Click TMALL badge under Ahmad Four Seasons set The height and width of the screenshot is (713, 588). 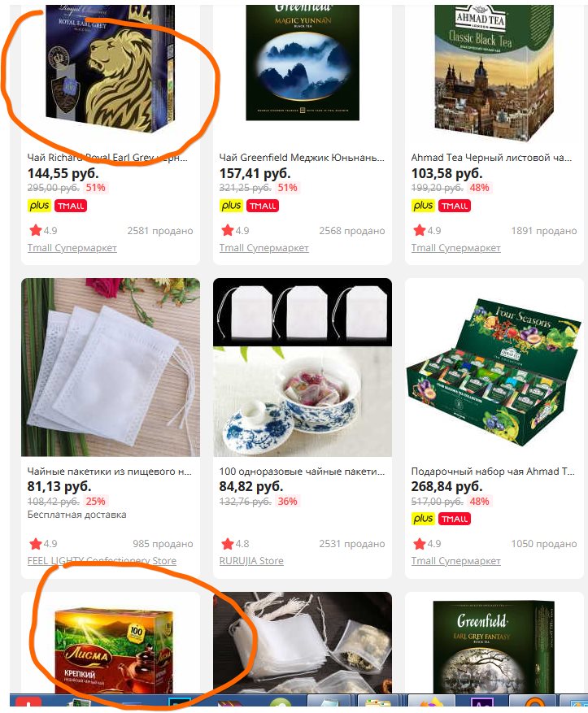(455, 519)
